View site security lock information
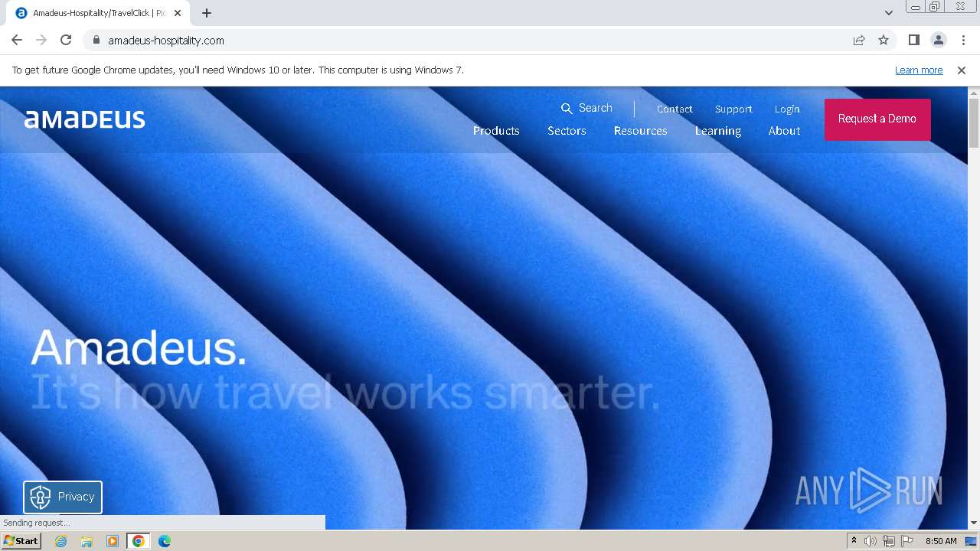 [96, 40]
